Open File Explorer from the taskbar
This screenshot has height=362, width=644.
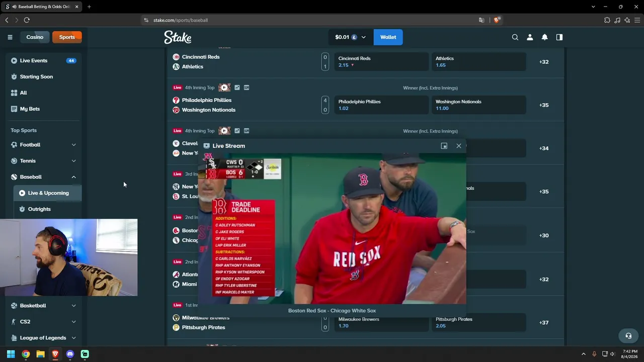(40, 354)
